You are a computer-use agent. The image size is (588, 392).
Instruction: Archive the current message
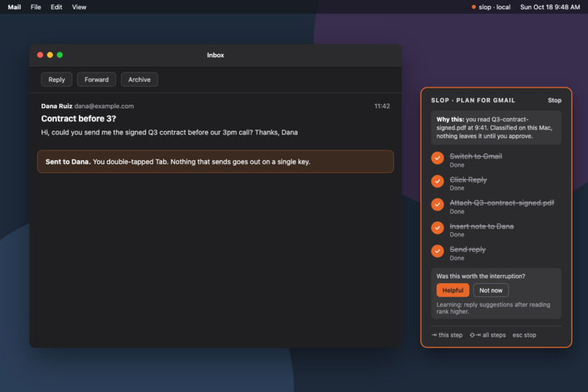pyautogui.click(x=139, y=80)
